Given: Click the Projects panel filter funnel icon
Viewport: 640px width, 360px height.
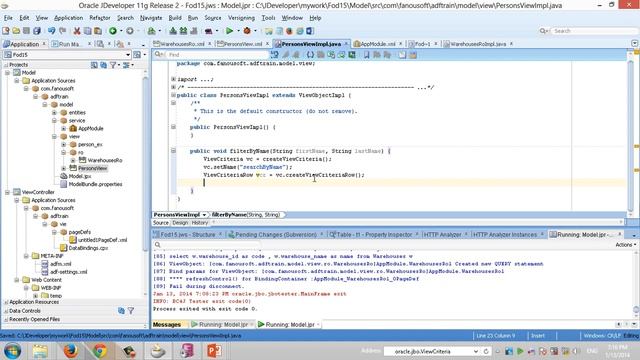Looking at the screenshot, I should point(113,65).
